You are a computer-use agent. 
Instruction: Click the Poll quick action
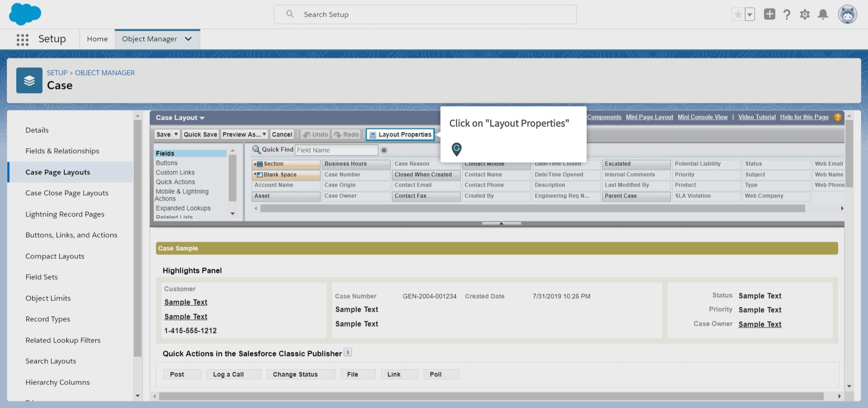coord(441,374)
